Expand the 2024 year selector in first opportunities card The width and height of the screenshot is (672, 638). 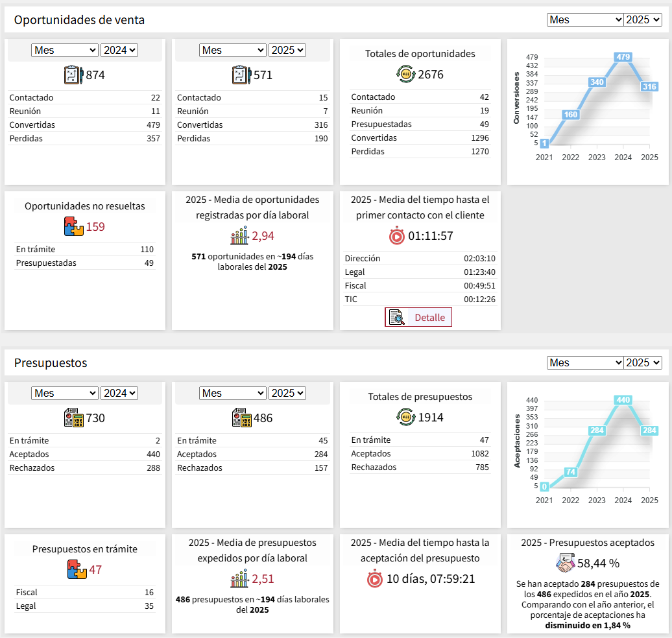coord(119,50)
